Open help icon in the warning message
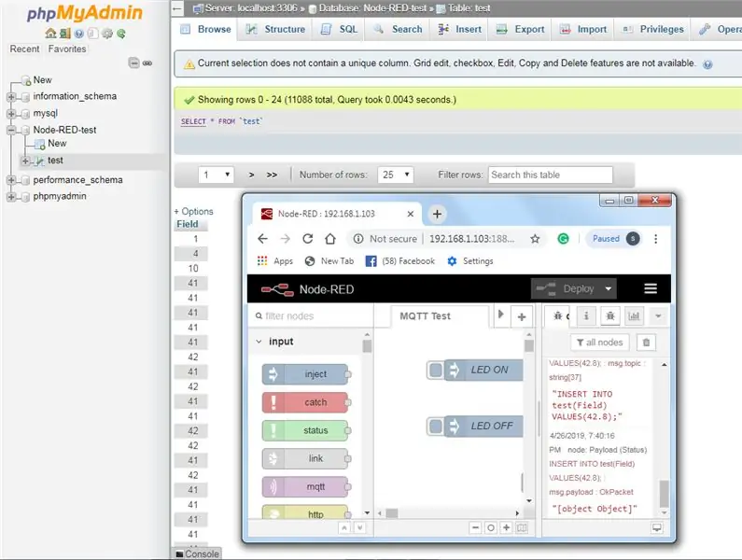742x560 pixels. click(707, 64)
